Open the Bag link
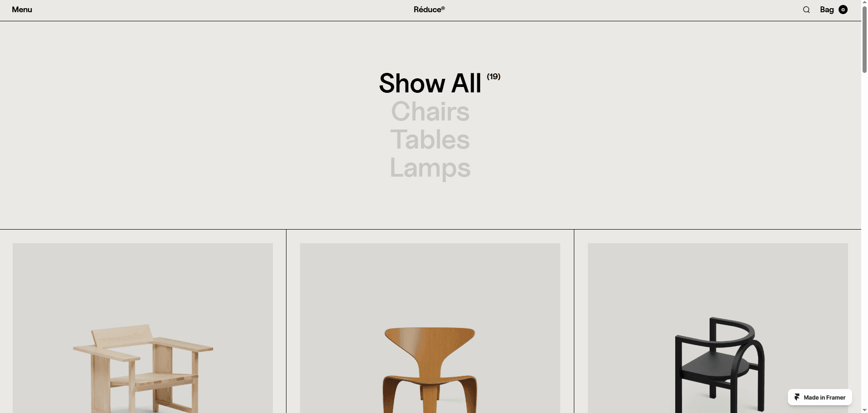This screenshot has height=413, width=868. click(x=827, y=10)
